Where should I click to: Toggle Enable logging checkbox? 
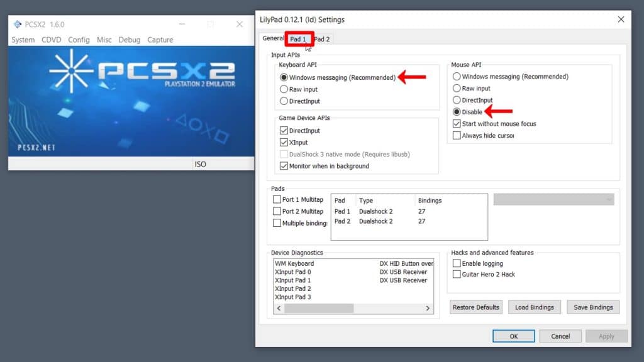pos(457,263)
